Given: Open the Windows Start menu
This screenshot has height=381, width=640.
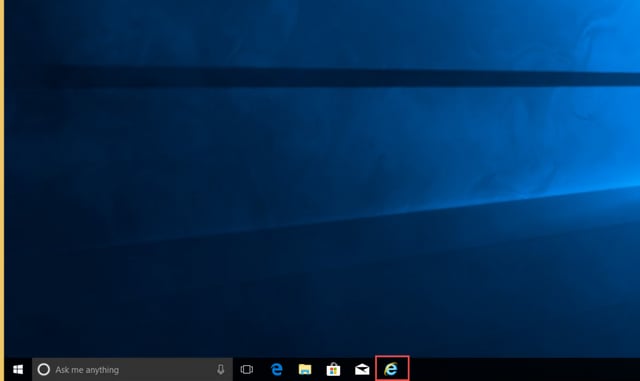Looking at the screenshot, I should point(18,370).
